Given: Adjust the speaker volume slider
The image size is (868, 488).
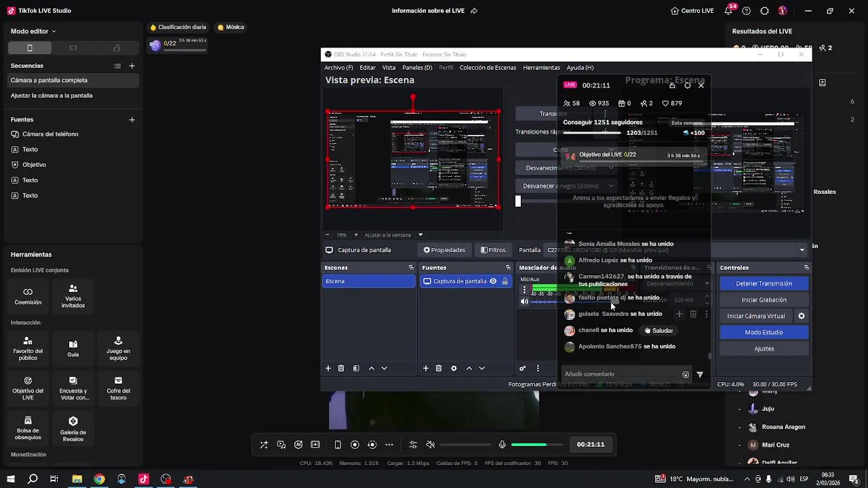Looking at the screenshot, I should coord(465,445).
